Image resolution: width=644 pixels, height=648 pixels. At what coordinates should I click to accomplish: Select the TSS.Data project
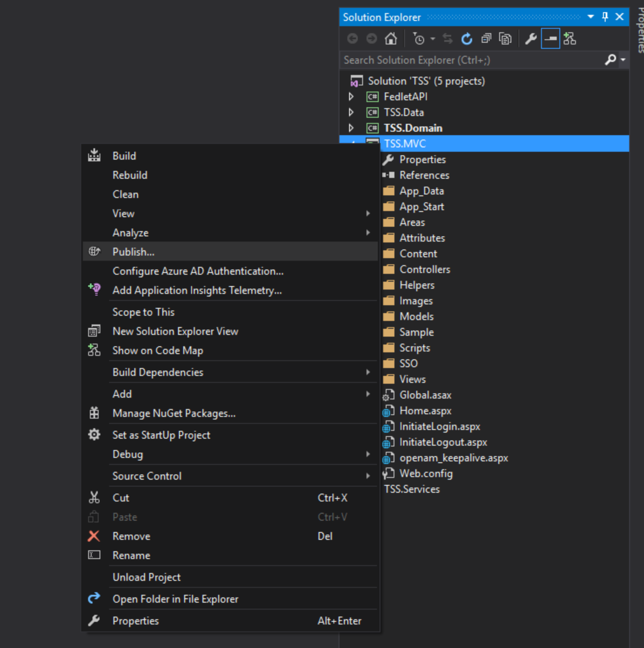[404, 112]
